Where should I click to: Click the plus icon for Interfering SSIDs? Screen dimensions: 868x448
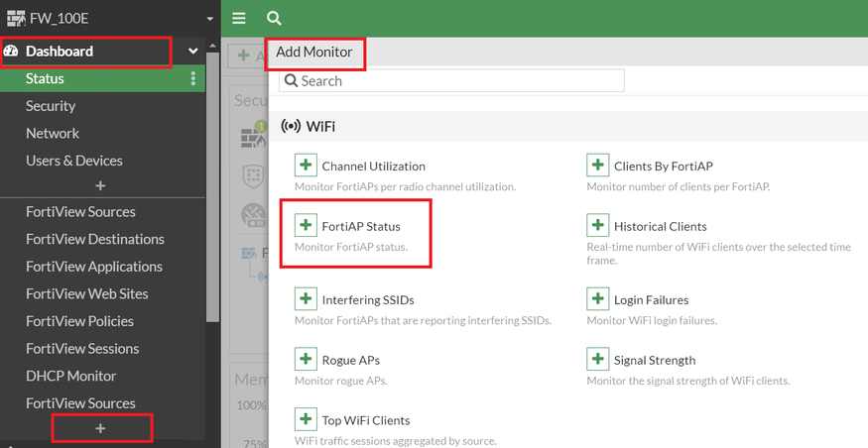(x=306, y=299)
